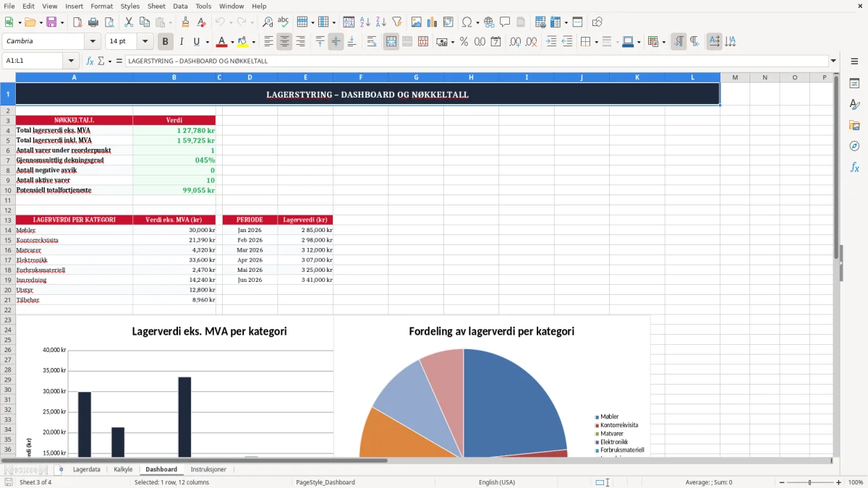Open Find and Replace tool

click(268, 22)
